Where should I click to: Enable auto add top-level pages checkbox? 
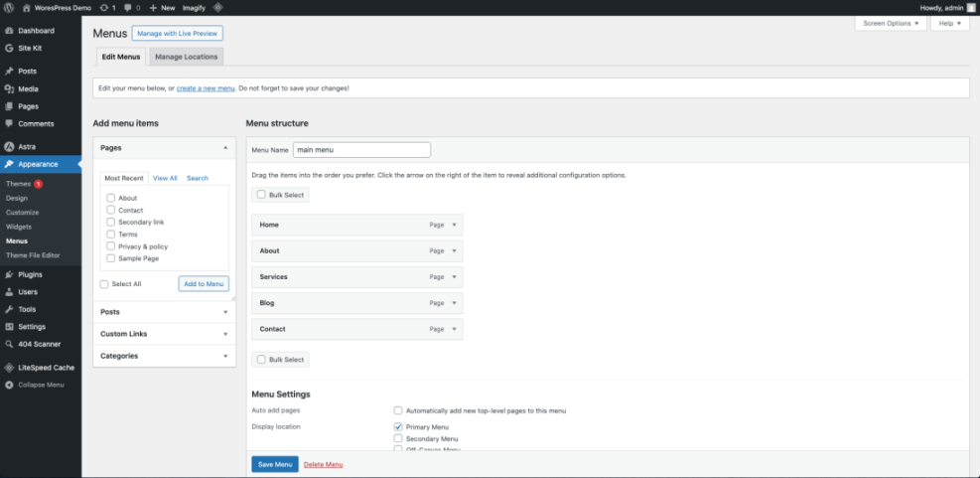(398, 411)
